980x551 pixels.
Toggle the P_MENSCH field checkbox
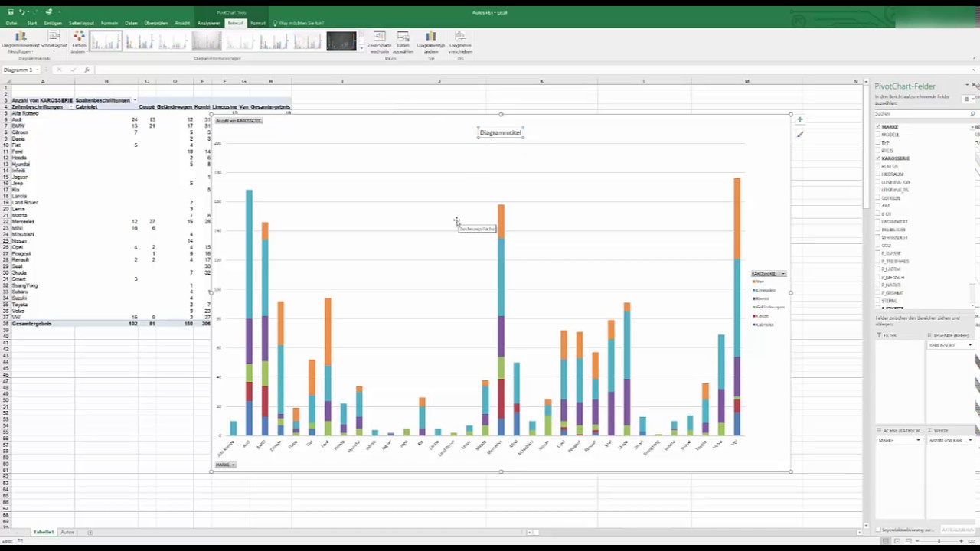[x=878, y=277]
